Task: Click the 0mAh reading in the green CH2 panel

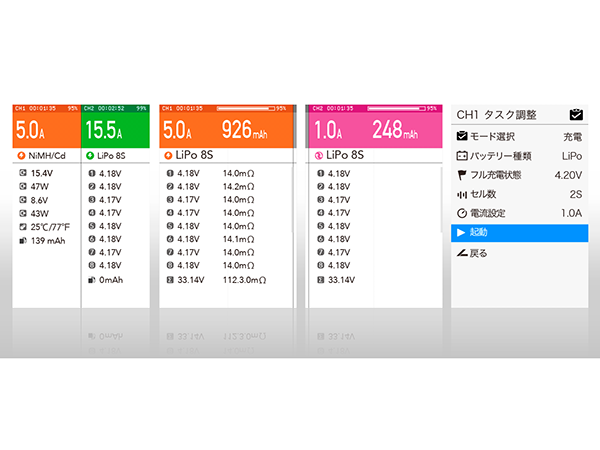Action: [x=111, y=280]
